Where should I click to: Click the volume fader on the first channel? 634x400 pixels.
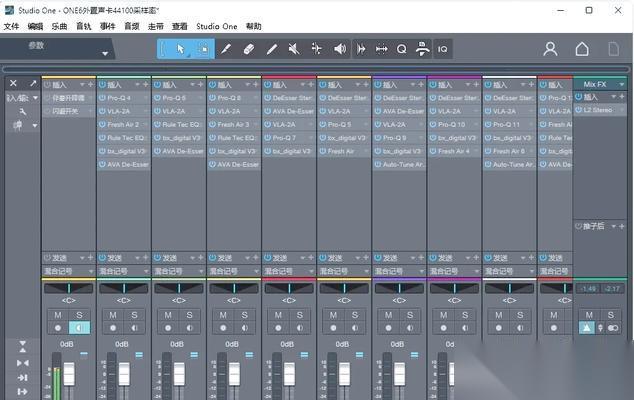(x=69, y=374)
